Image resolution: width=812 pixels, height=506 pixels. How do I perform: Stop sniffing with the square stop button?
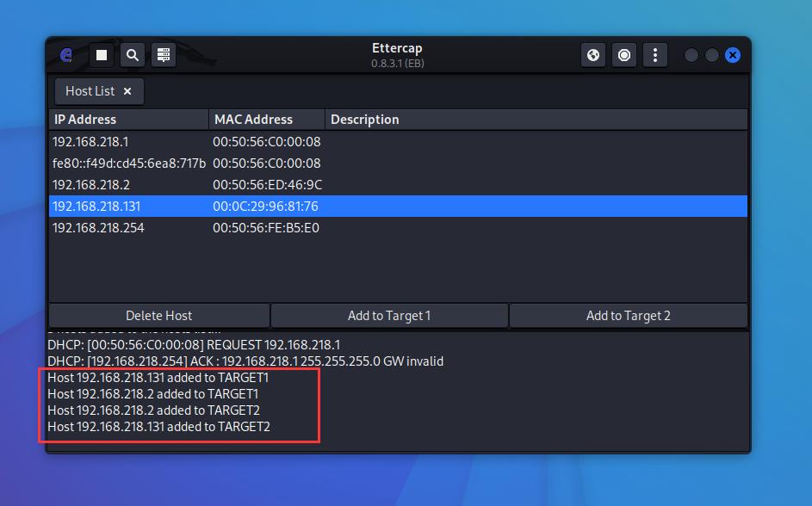102,55
